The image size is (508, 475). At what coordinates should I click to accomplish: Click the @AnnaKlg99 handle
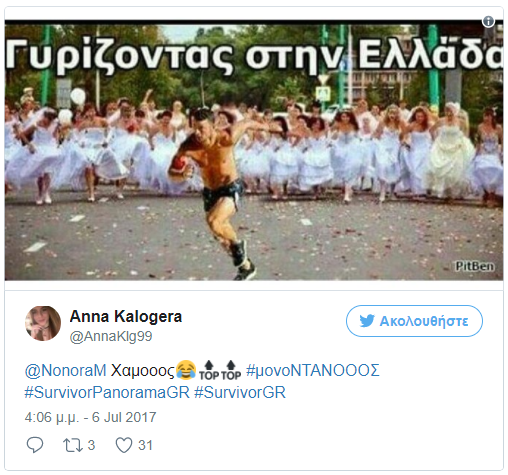[x=111, y=336]
